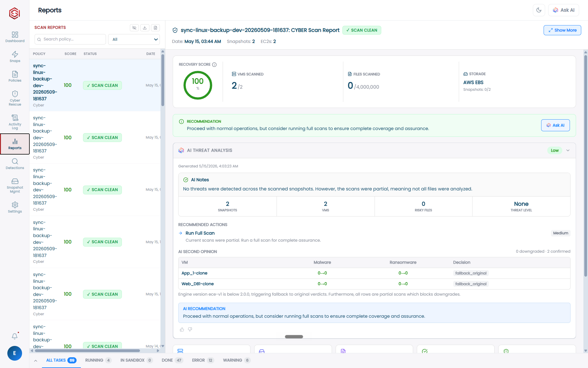Image resolution: width=588 pixels, height=368 pixels.
Task: Click the 'None THREAT LEVEL' stat cell
Action: tap(521, 206)
